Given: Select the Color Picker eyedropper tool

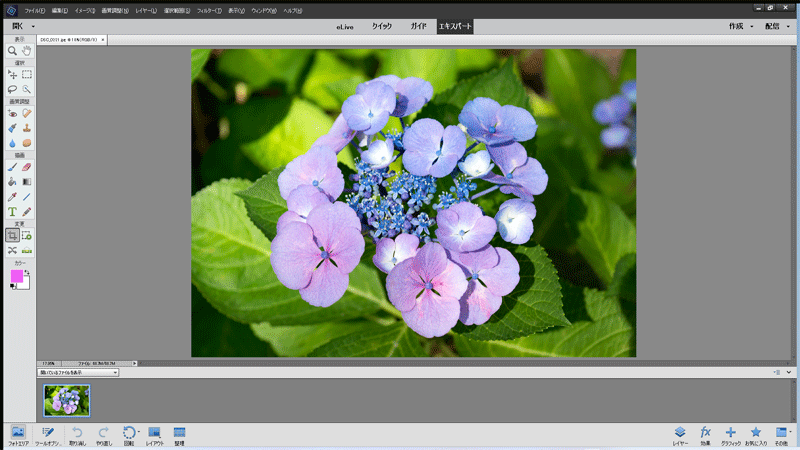Looking at the screenshot, I should click(x=12, y=196).
